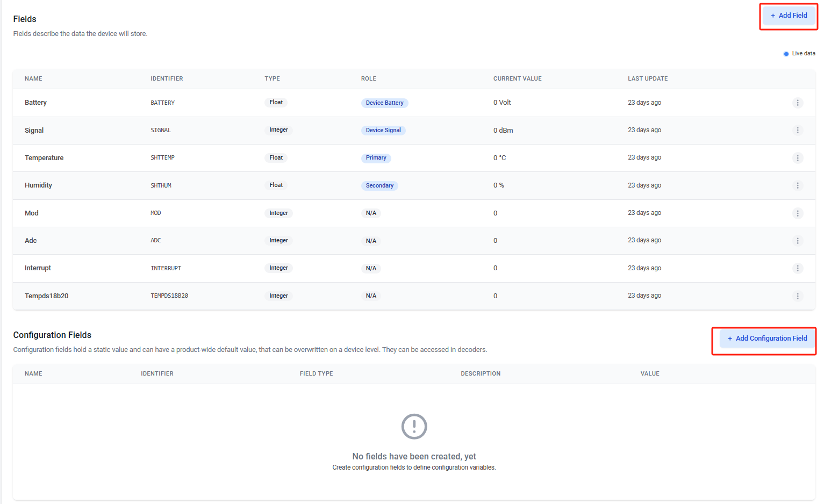Image resolution: width=824 pixels, height=504 pixels.
Task: Click the 0 dBm current value
Action: point(503,131)
